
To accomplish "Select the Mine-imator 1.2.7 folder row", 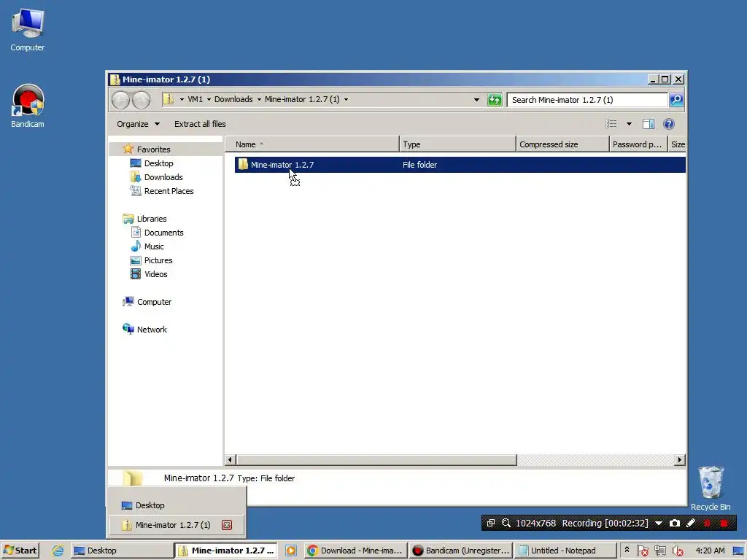I will [x=460, y=165].
